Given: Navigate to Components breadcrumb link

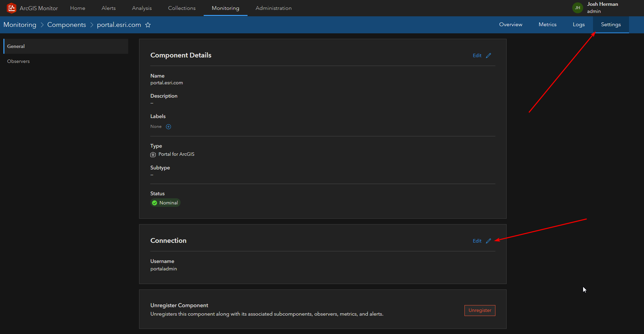Looking at the screenshot, I should tap(67, 25).
